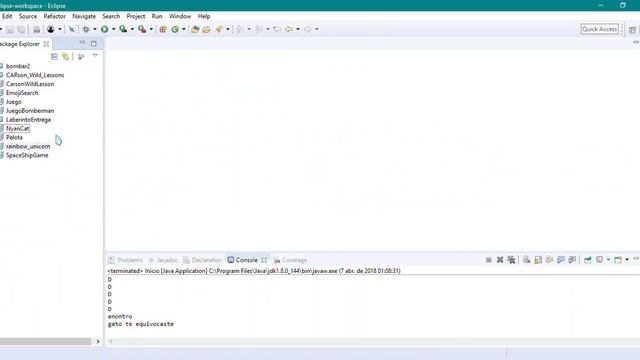The image size is (640, 360).
Task: Click the Open Task folder icon
Action: (x=207, y=29)
